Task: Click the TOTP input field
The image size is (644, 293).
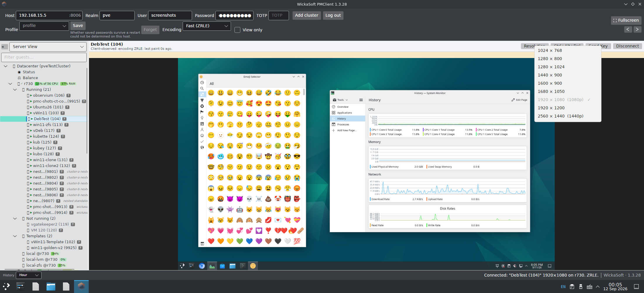Action: tap(278, 16)
